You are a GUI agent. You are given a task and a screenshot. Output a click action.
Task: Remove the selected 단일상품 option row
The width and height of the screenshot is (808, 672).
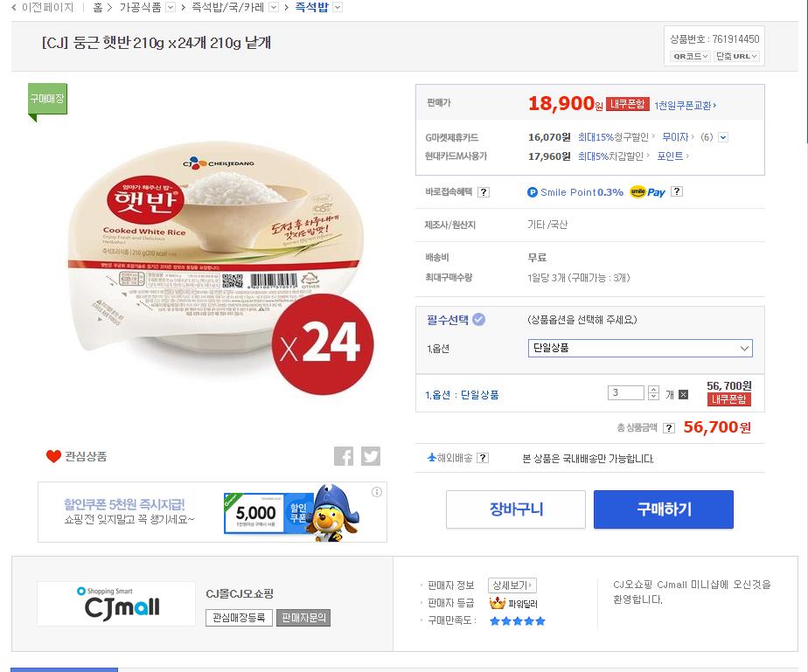(683, 395)
